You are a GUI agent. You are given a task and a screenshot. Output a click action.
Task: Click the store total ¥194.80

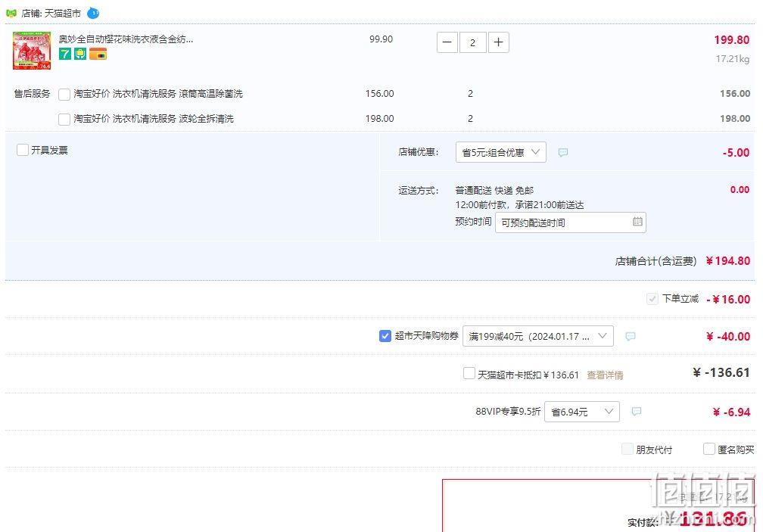727,260
